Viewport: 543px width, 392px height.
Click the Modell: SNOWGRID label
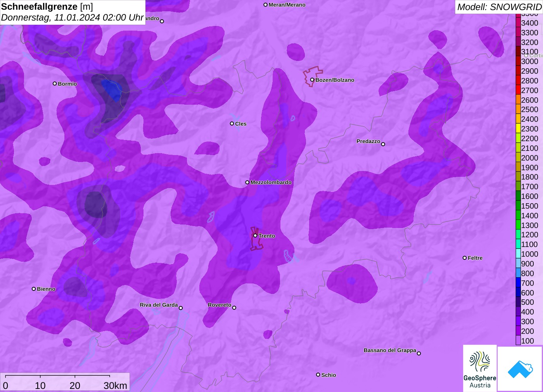[x=499, y=7]
